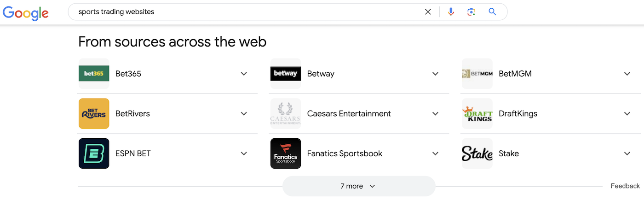
Task: Click the Stake logo icon
Action: [x=477, y=153]
